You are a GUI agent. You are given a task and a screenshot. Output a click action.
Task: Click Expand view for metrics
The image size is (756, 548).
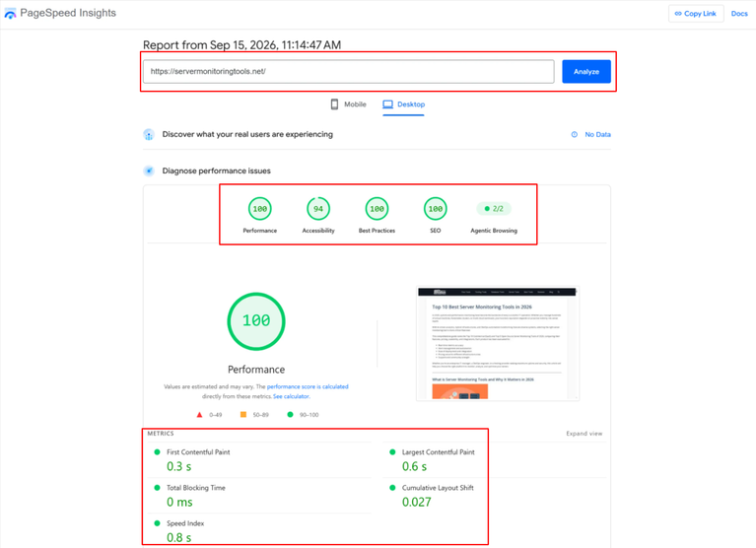point(584,434)
